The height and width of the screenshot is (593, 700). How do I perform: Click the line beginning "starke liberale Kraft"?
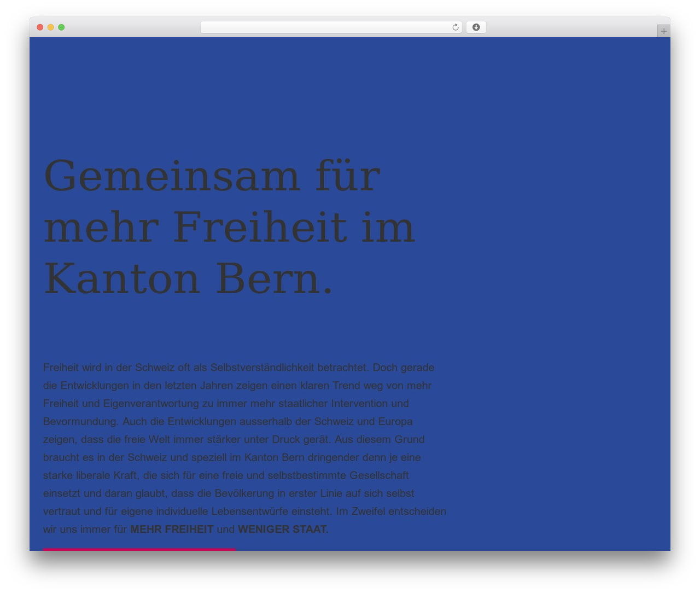click(x=226, y=475)
